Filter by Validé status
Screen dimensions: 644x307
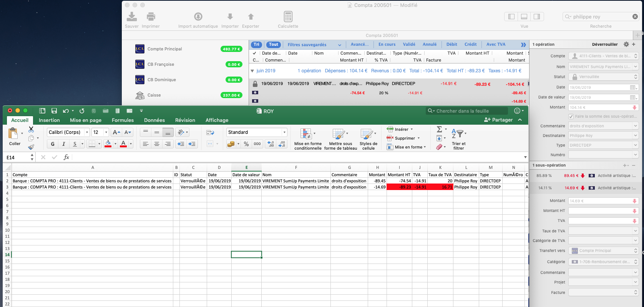point(409,45)
